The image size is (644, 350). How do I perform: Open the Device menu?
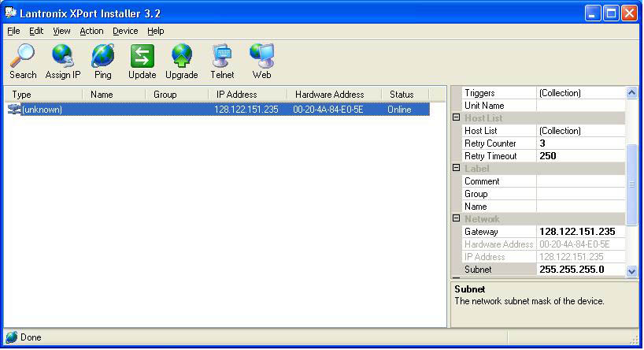125,32
